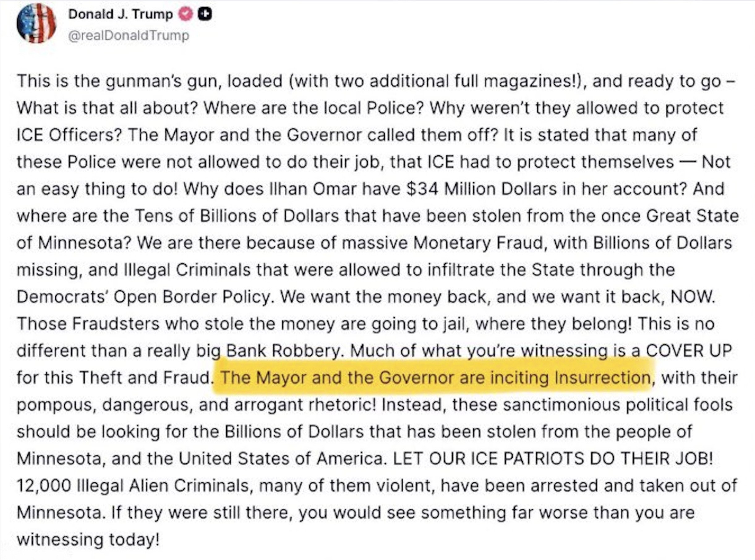The image size is (755, 560).
Task: Open the Donald J. Trump display name
Action: (x=120, y=14)
